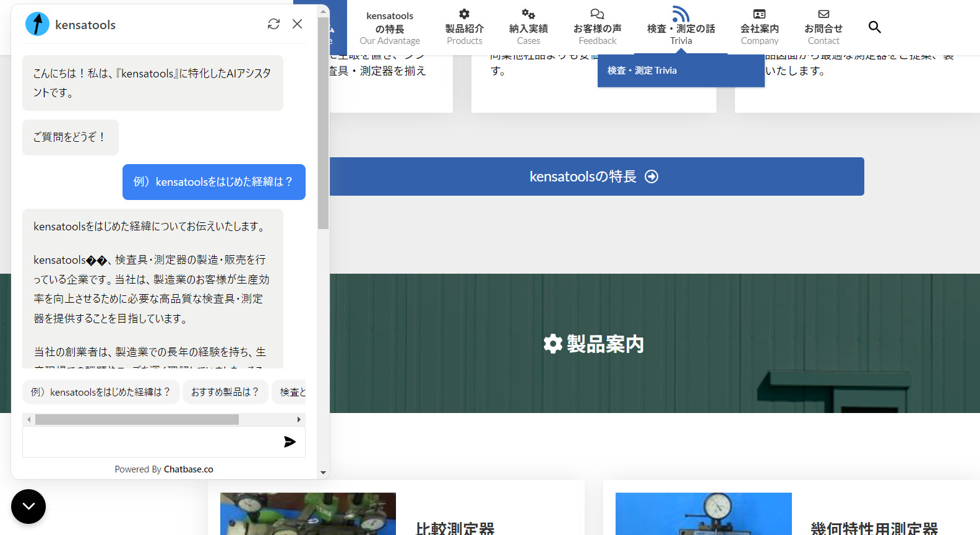Screen dimensions: 980x535
Task: Click the kensatools chatbot avatar logo
Action: [37, 24]
